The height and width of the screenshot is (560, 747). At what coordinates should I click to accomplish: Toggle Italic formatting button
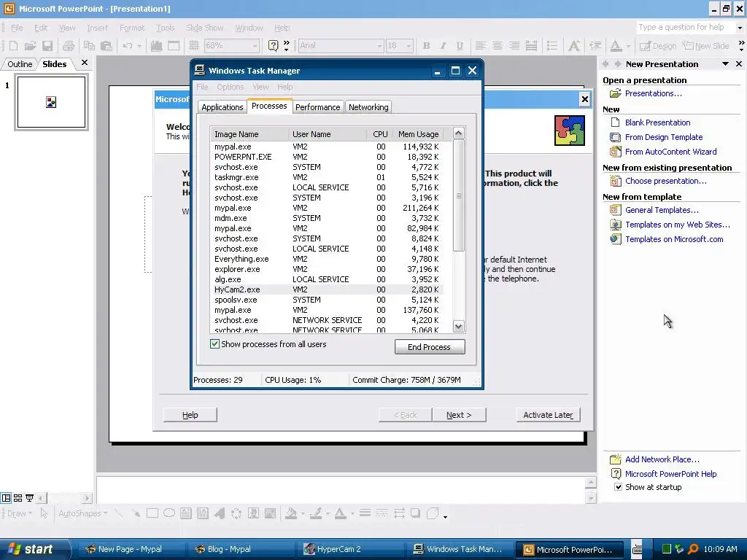[443, 46]
